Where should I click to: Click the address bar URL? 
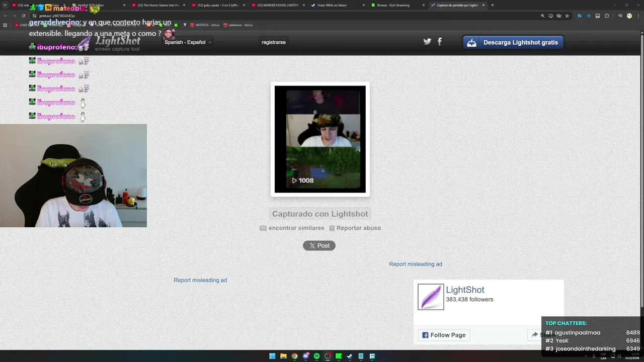pos(57,16)
